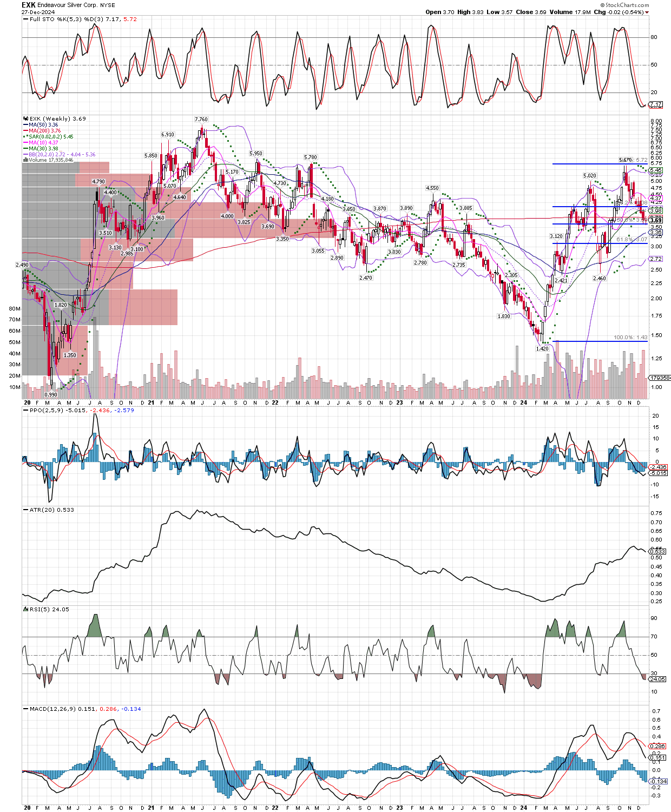Click the -5.015 PPO axis value tag

tap(659, 473)
